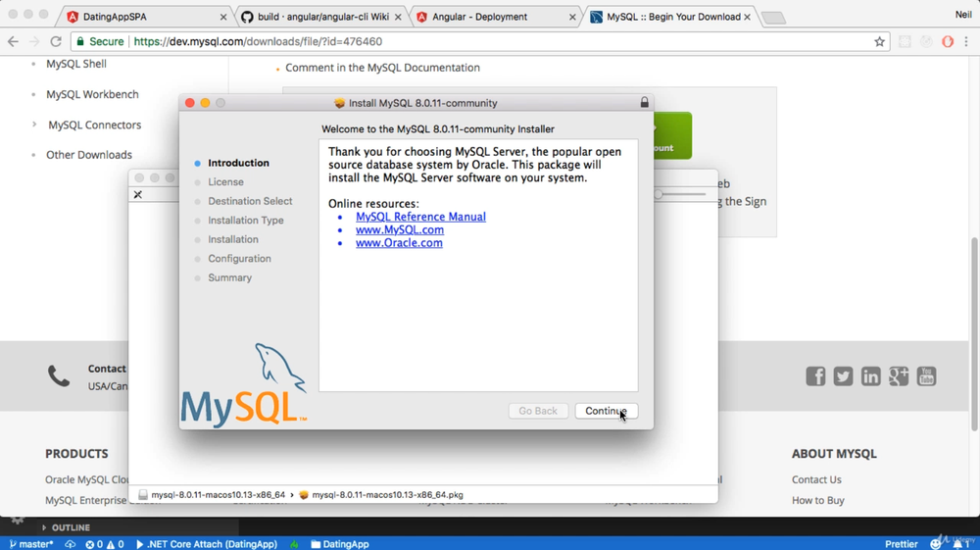Click the Secure padlock icon
This screenshot has width=980, height=550.
[x=80, y=42]
